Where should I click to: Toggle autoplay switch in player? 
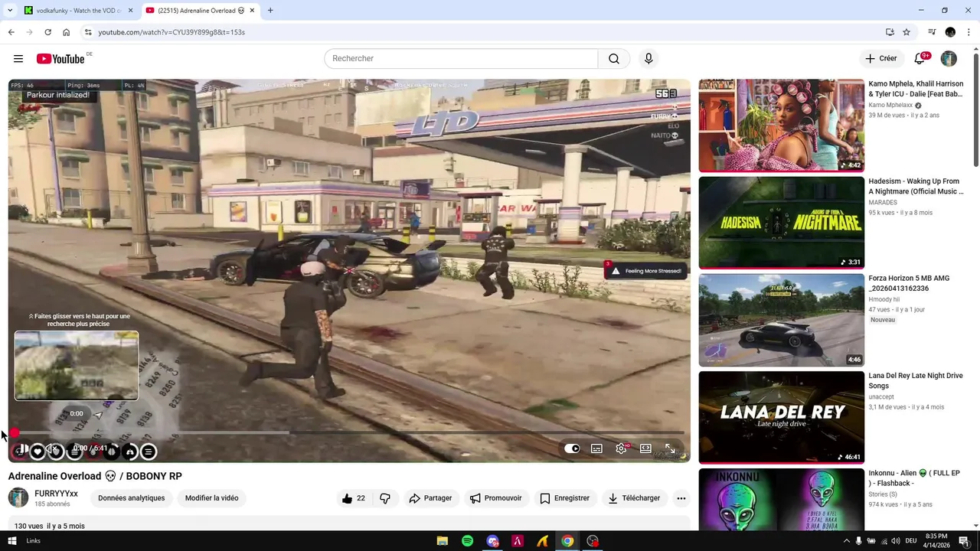(x=572, y=448)
